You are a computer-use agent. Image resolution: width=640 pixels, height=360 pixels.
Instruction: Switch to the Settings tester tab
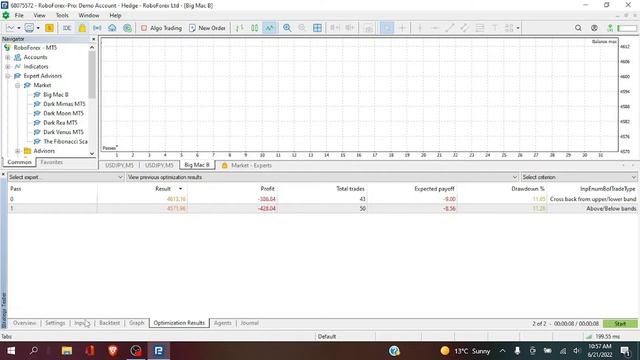point(55,323)
